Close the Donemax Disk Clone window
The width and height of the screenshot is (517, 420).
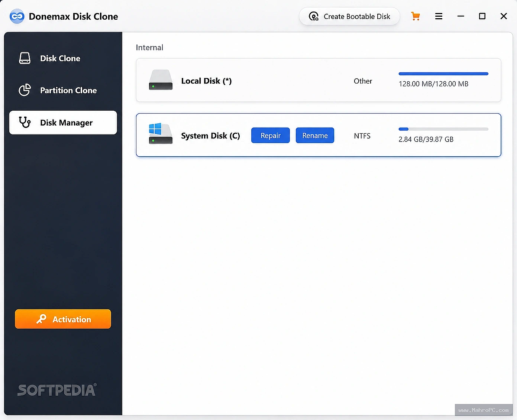pos(504,16)
